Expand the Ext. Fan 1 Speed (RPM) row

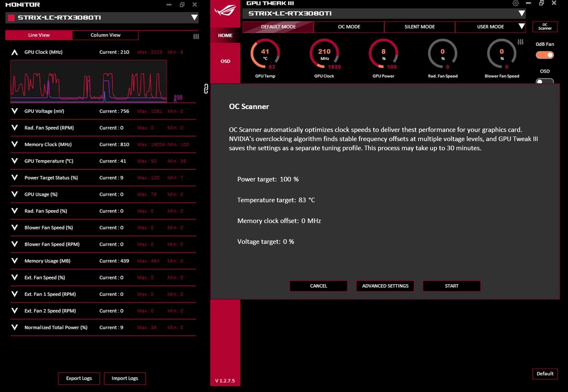[x=14, y=294]
